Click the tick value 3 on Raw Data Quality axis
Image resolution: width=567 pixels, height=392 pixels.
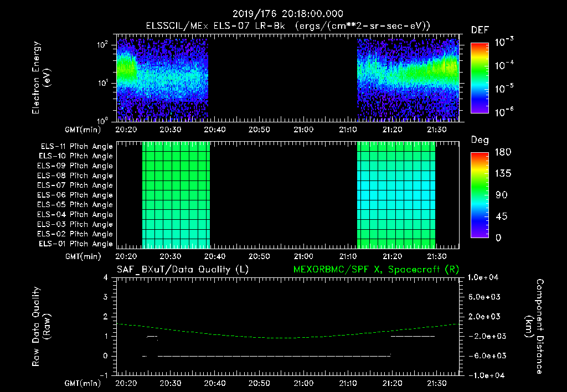106,297
